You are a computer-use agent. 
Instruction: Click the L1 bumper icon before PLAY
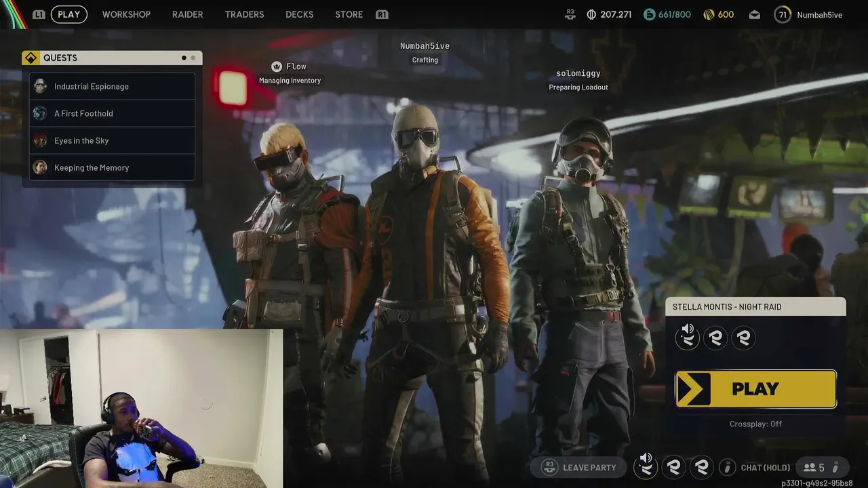pyautogui.click(x=39, y=14)
